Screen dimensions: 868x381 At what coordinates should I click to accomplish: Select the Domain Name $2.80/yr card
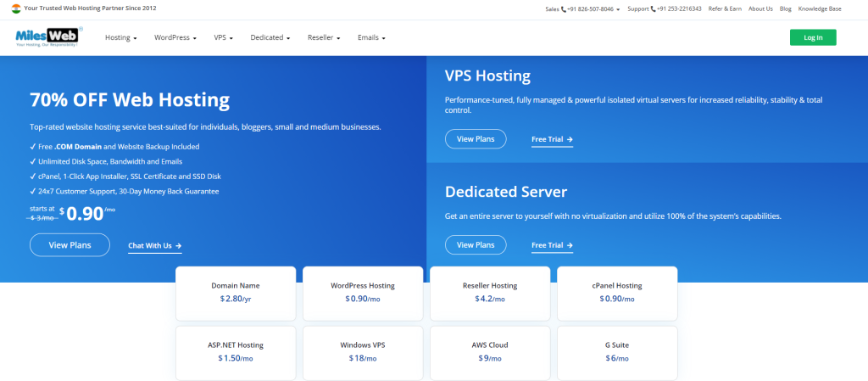pos(236,294)
